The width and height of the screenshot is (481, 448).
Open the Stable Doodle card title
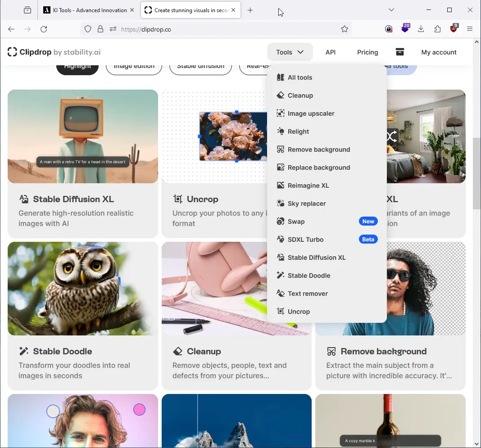[x=62, y=351]
